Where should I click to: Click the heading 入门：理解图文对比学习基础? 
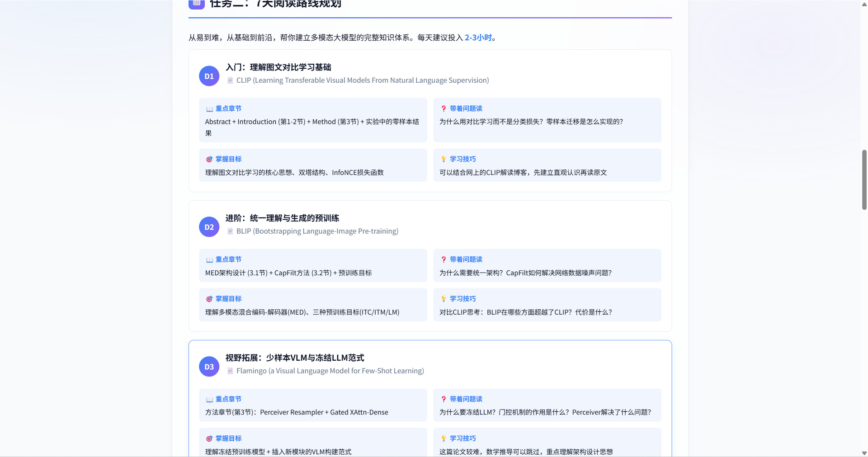pos(278,67)
